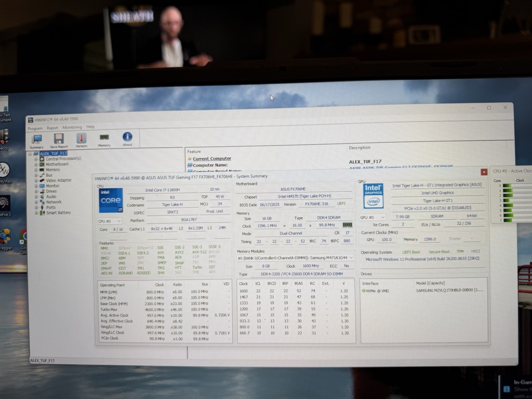Click the Computer Name feature row

tap(210, 165)
